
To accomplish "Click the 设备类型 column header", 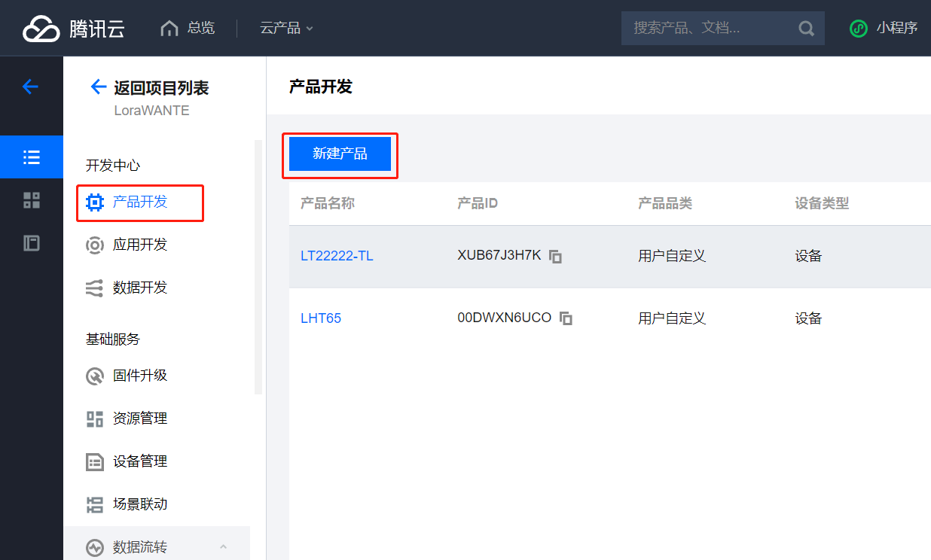I will coord(822,203).
